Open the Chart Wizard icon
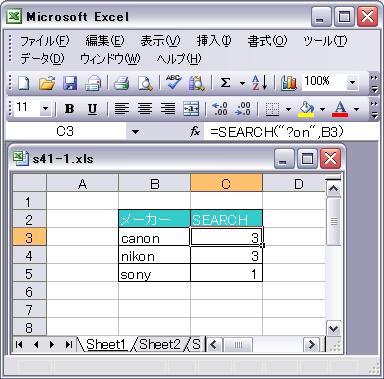The height and width of the screenshot is (379, 384). [289, 83]
